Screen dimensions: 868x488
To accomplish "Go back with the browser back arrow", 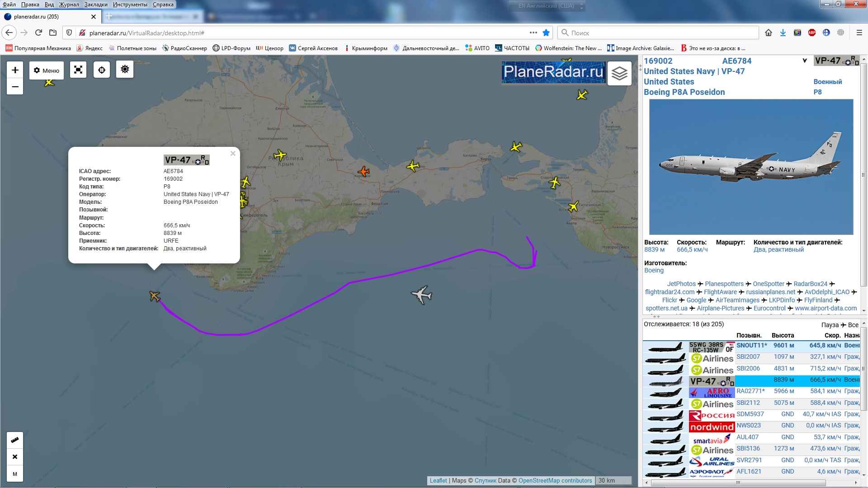I will point(9,33).
